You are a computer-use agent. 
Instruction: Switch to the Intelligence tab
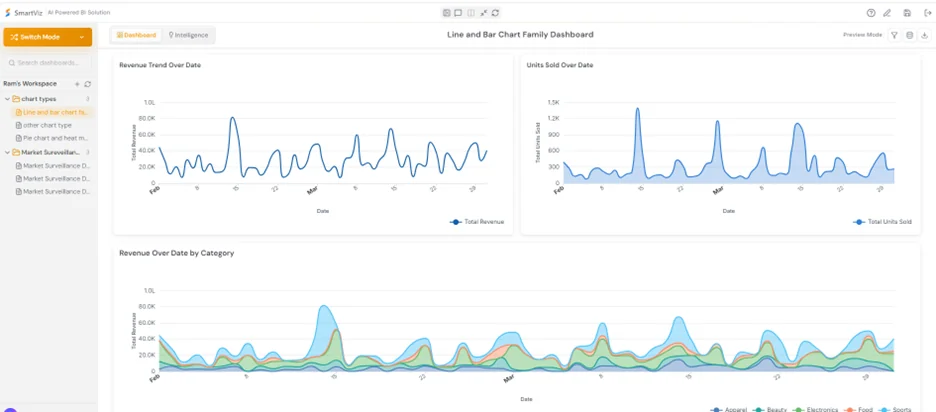point(188,35)
